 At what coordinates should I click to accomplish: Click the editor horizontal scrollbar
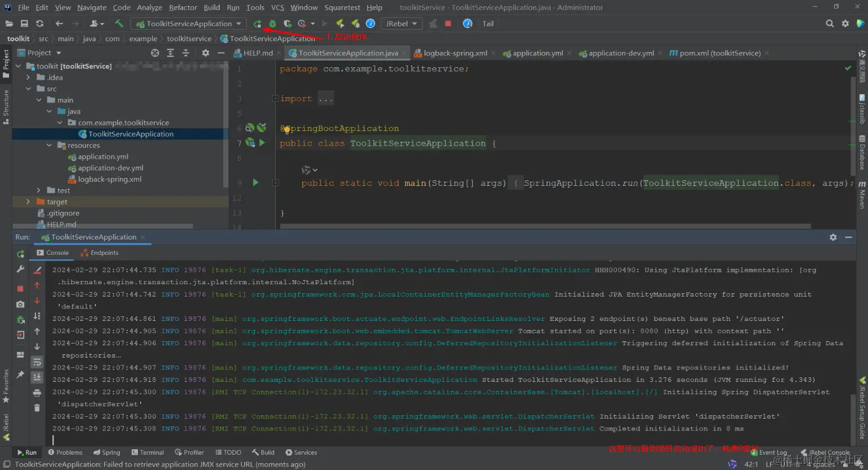(x=545, y=227)
